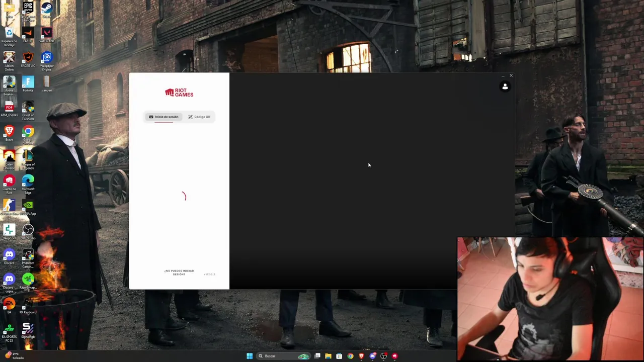
Task: Open Microsoft Edge desktop shortcut
Action: click(28, 184)
